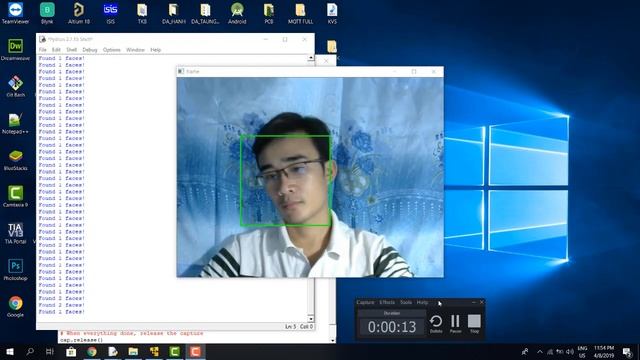The width and height of the screenshot is (640, 360).
Task: Open Debug menu in Python Shell
Action: [x=90, y=50]
